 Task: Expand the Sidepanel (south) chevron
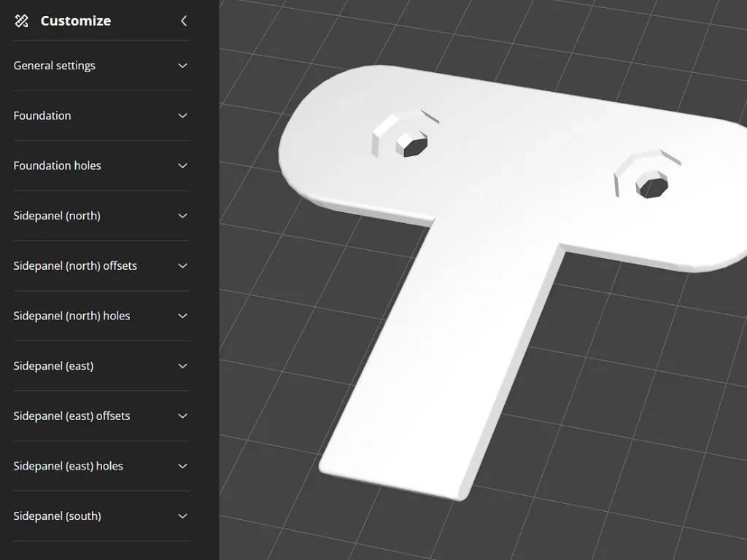[182, 516]
